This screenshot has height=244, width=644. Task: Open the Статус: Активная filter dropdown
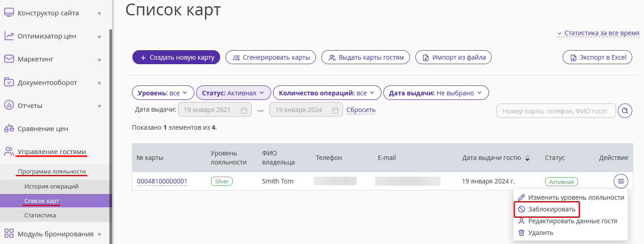233,93
